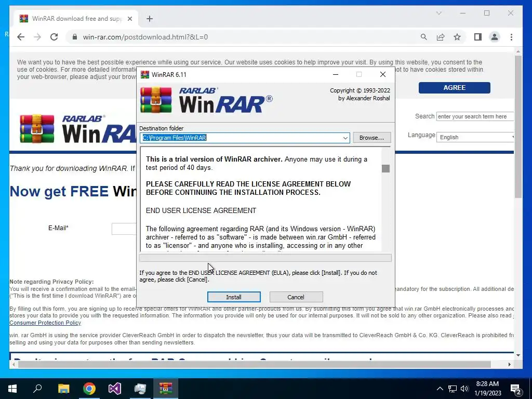
Task: Click AGREE on the cookie banner
Action: tap(454, 87)
